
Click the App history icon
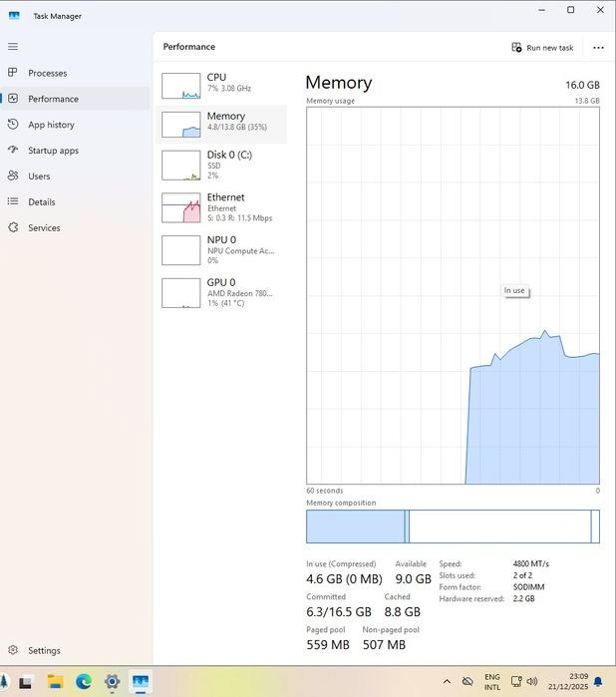pyautogui.click(x=13, y=125)
